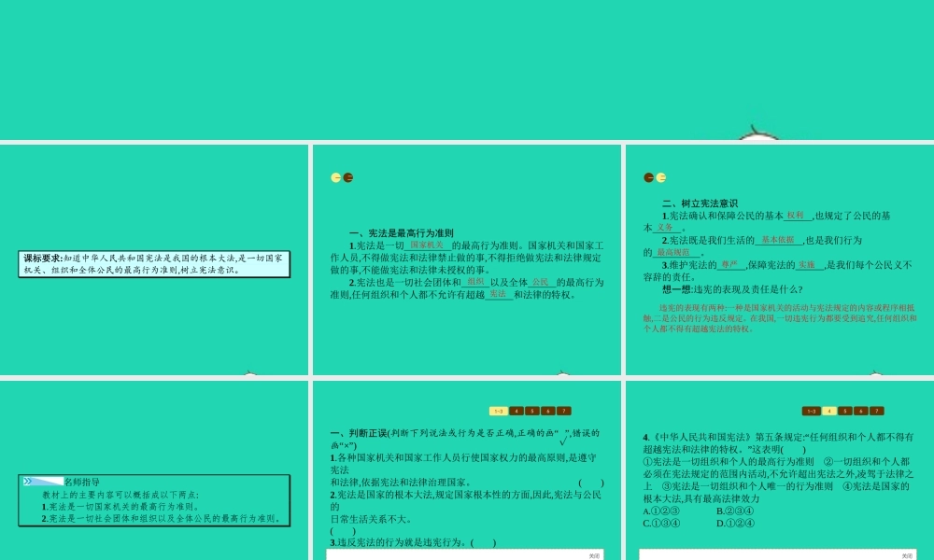934x560 pixels.
Task: Click the red blank answer 公民
Action: (540, 282)
